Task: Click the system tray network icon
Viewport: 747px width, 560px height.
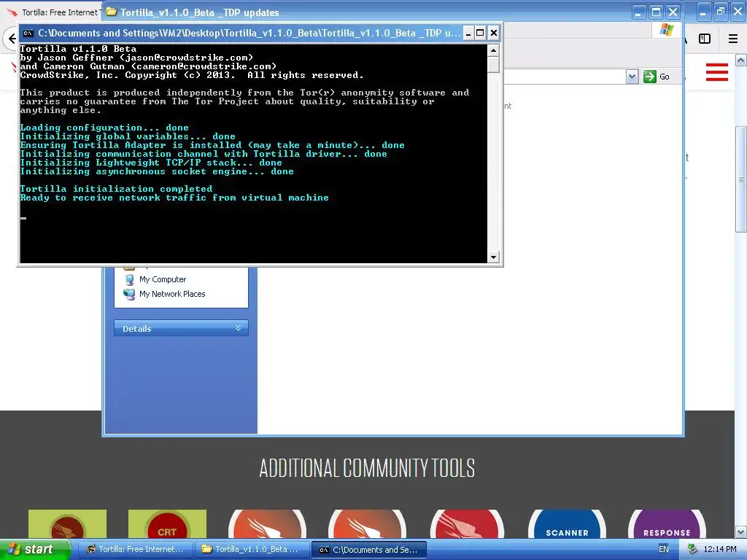Action: pos(692,549)
